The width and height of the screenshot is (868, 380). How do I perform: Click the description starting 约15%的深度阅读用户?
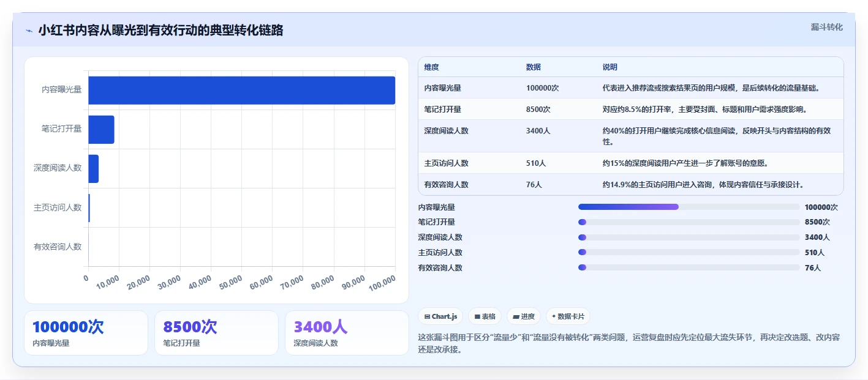(x=685, y=163)
